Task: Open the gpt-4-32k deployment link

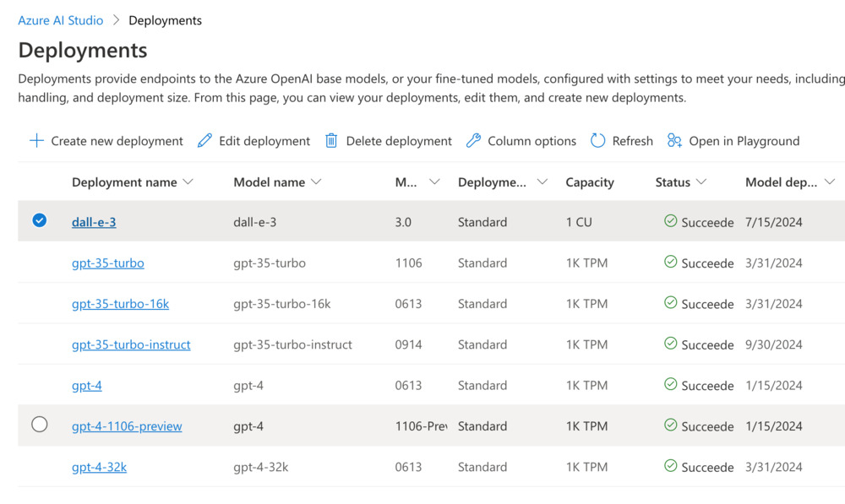Action: click(99, 467)
